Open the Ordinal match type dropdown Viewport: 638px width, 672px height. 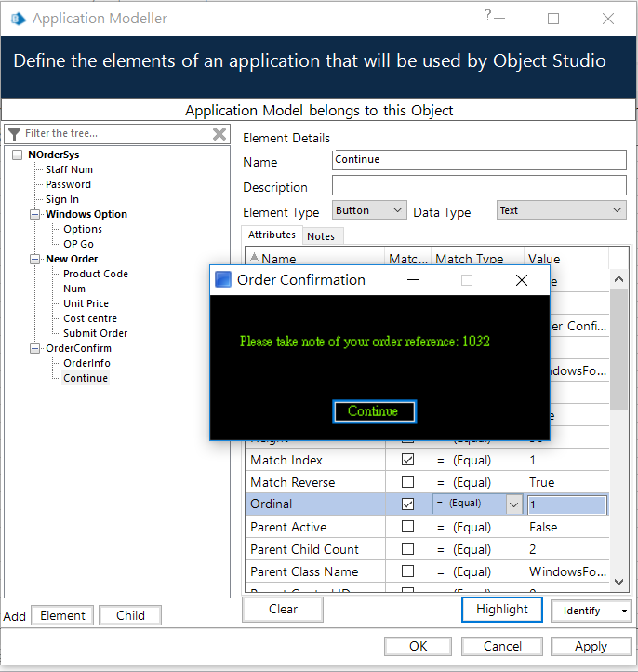[513, 504]
